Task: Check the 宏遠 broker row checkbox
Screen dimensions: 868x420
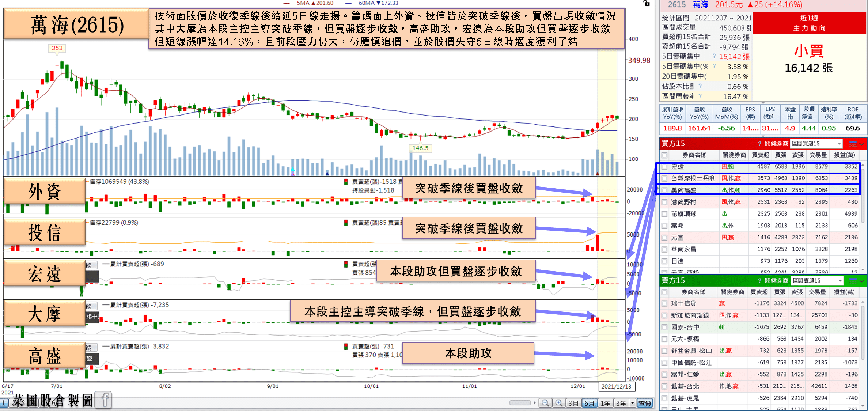Action: [664, 167]
